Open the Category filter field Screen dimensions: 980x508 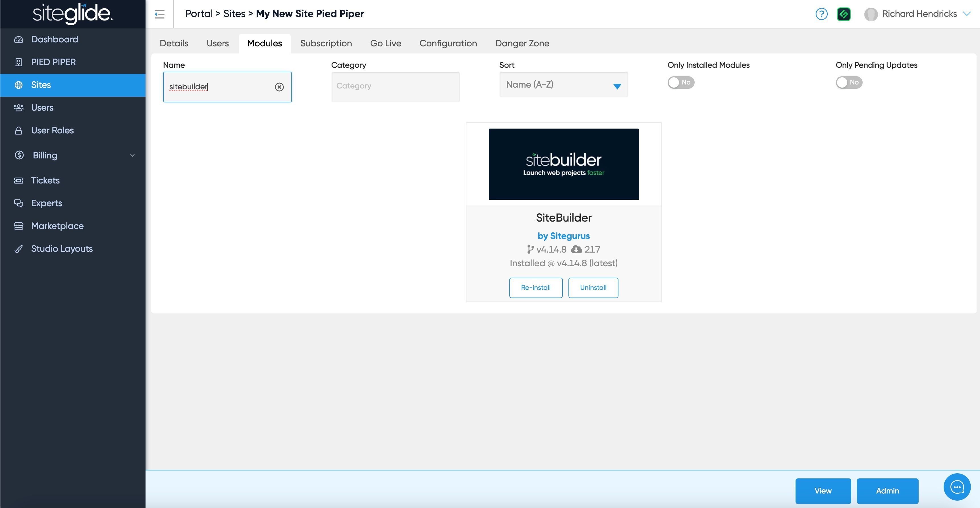(x=395, y=87)
